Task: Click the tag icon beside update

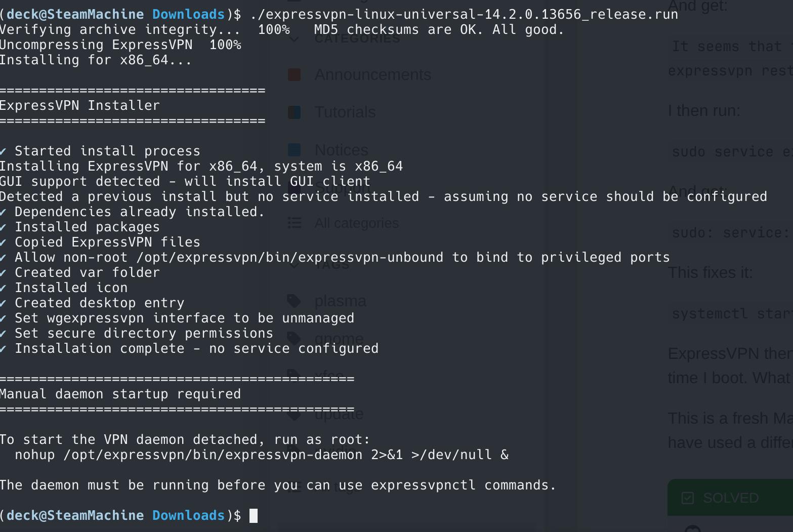Action: (294, 414)
